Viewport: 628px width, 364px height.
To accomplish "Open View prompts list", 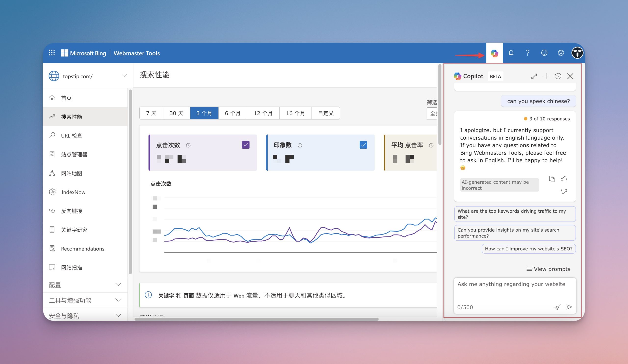I will coord(548,269).
